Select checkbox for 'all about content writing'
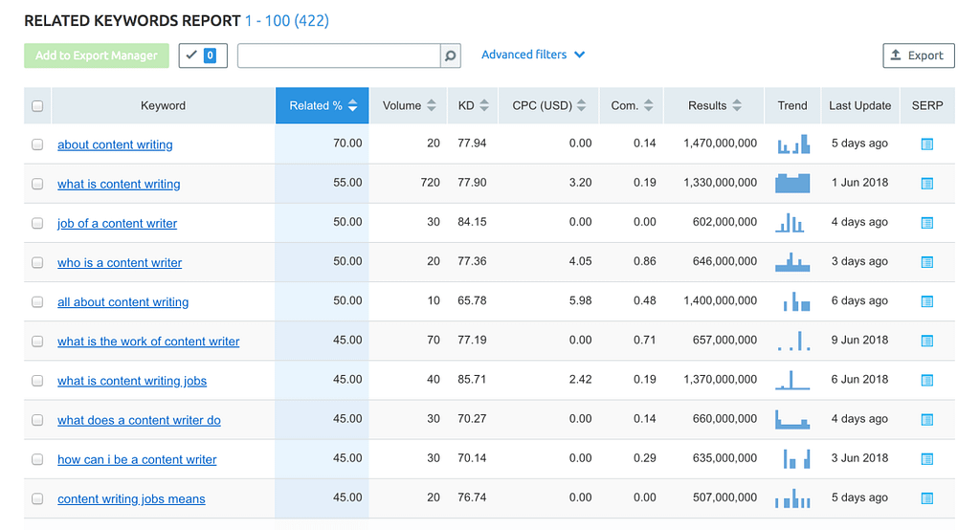 coord(37,301)
